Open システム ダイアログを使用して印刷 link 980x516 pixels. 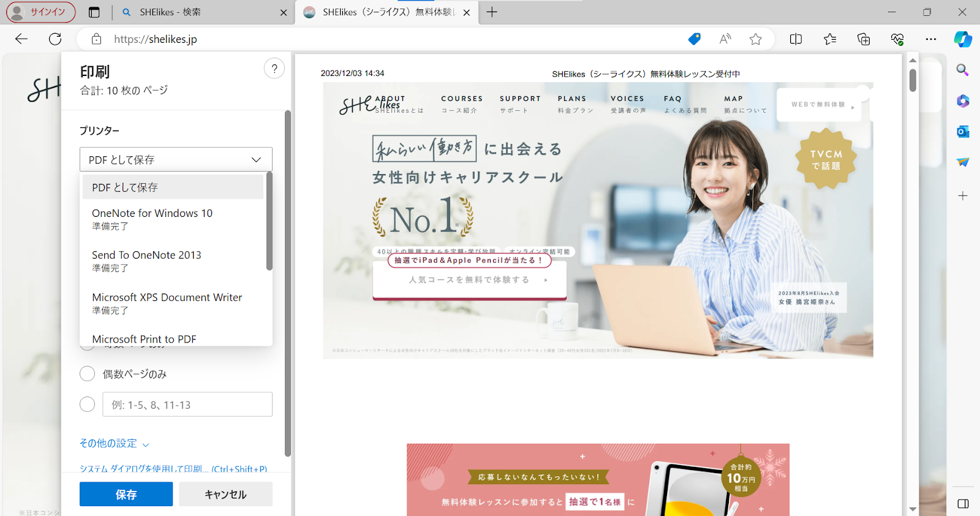click(173, 469)
